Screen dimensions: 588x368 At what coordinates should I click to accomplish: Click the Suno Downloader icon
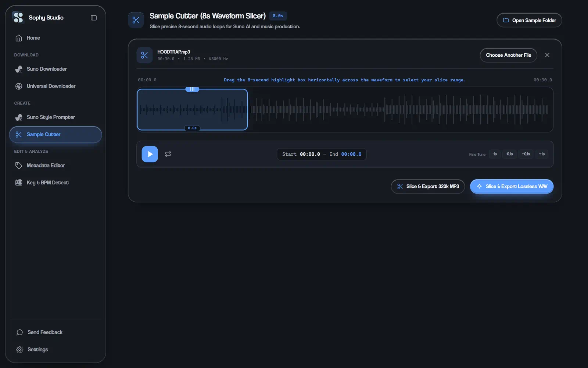[x=19, y=69]
